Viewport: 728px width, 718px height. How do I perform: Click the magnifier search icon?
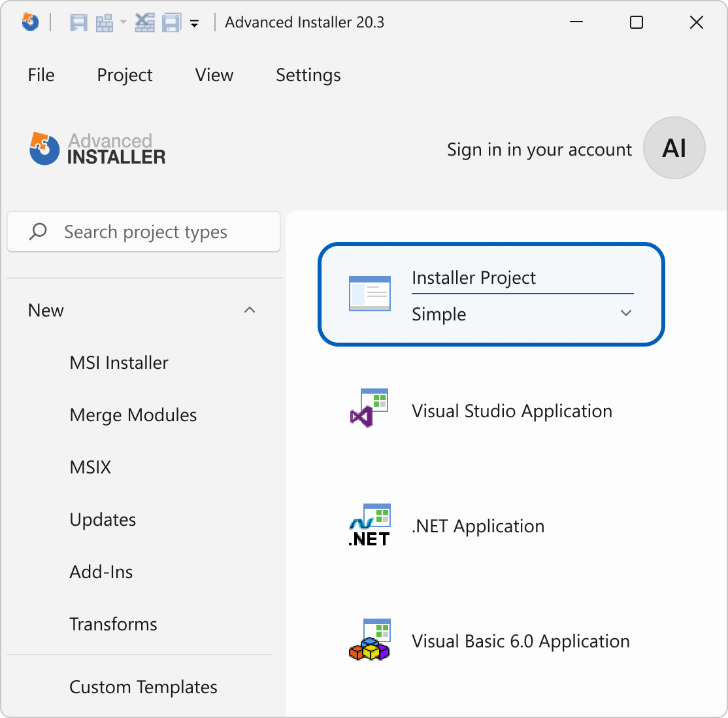click(x=38, y=231)
